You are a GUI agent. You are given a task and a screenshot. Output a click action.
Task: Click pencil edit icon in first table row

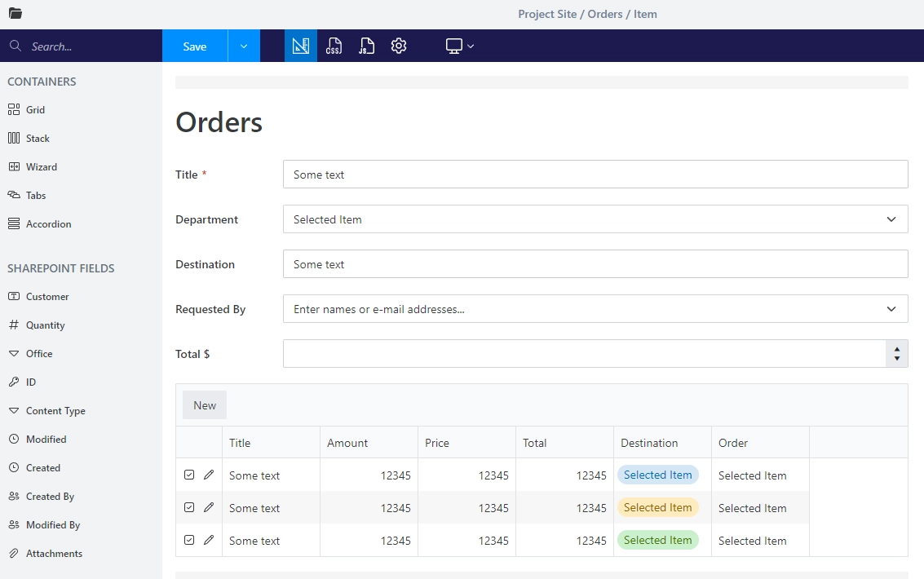point(209,475)
